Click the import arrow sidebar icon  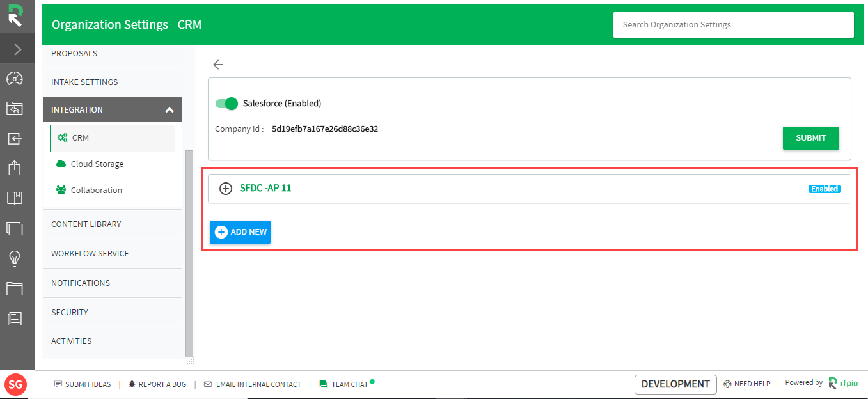pyautogui.click(x=15, y=139)
